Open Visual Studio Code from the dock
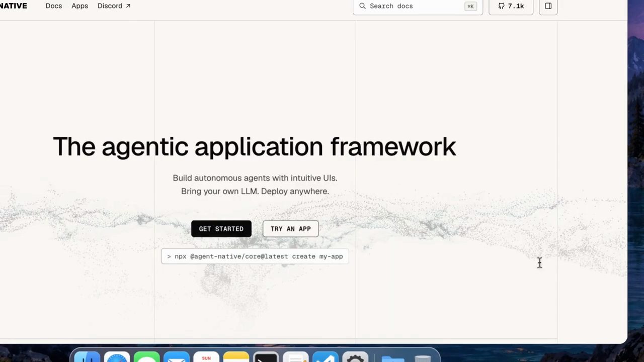The image size is (644, 362). coord(326,357)
